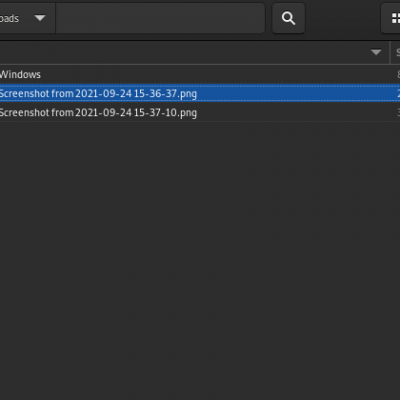Click the Name column header bar
This screenshot has height=400, width=400.
click(x=194, y=52)
